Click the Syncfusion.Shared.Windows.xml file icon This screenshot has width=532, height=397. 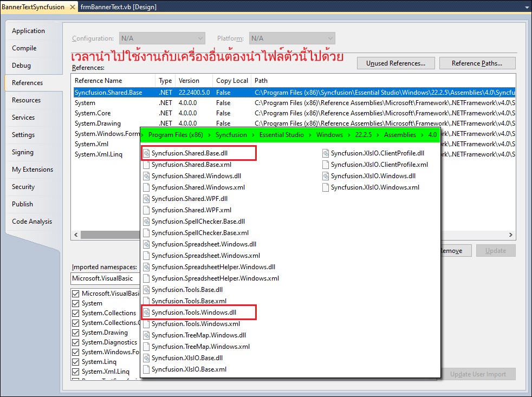[146, 187]
